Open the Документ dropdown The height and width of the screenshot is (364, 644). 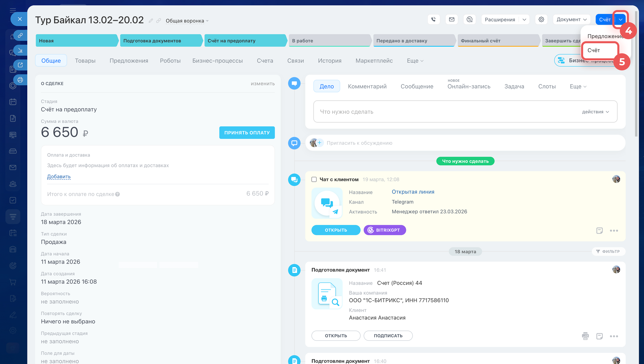point(572,19)
